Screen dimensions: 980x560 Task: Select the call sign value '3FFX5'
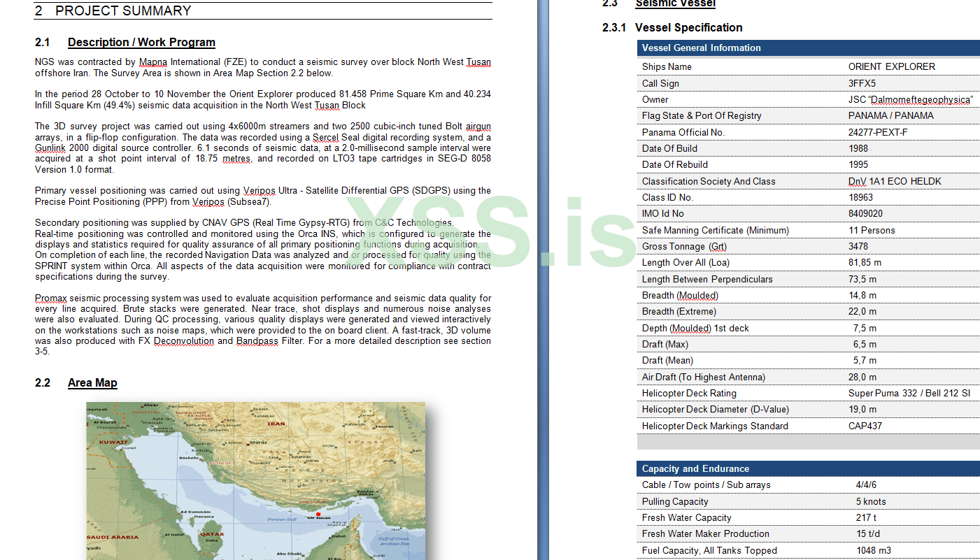862,83
